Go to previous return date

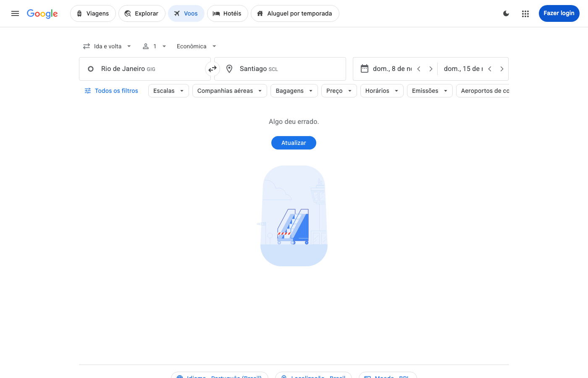point(490,69)
